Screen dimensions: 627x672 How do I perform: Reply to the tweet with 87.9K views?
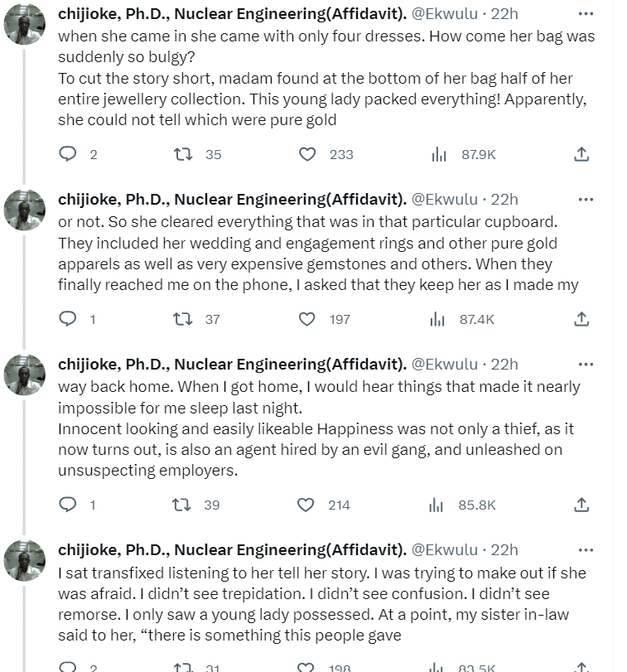[x=70, y=154]
